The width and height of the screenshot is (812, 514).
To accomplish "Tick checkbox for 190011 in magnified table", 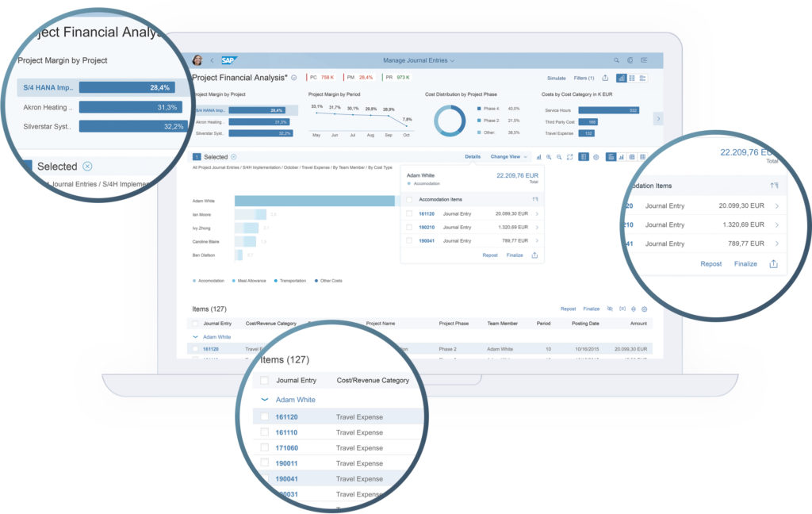I will [x=265, y=462].
